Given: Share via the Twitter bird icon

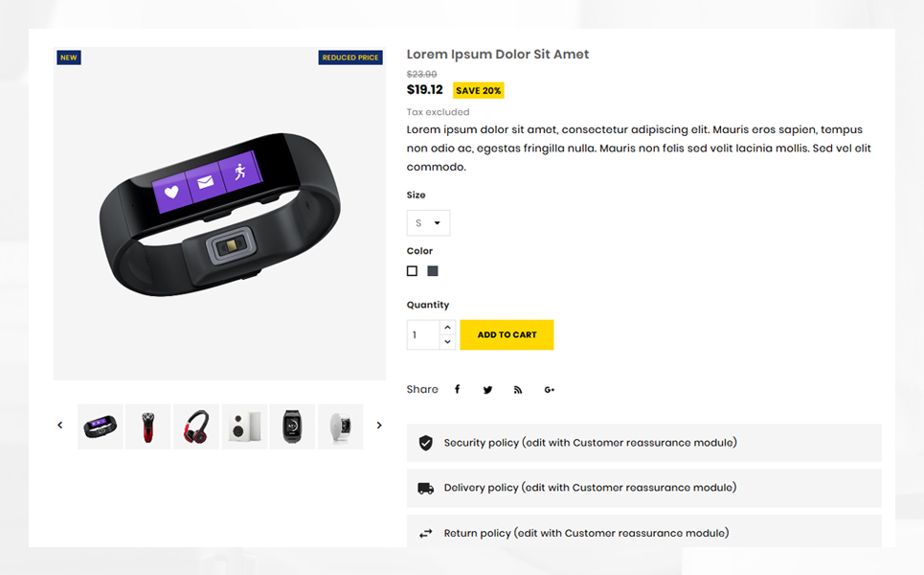Looking at the screenshot, I should pos(487,390).
